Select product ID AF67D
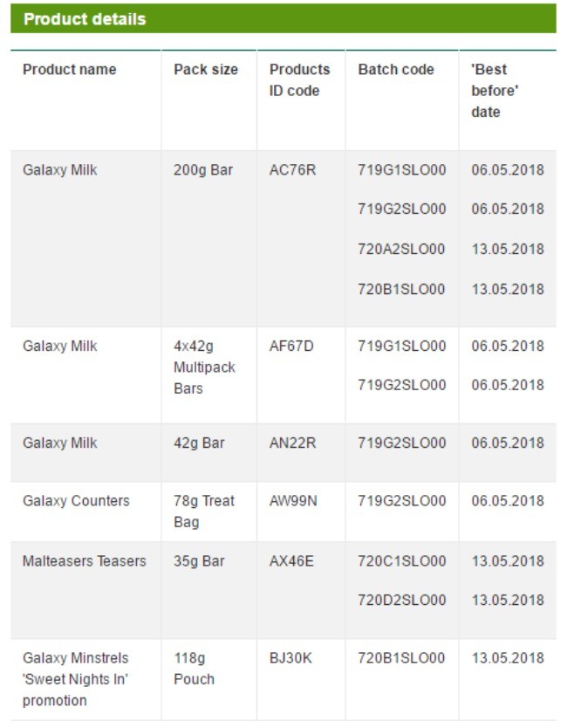Screen dimensions: 567x728 (291, 346)
